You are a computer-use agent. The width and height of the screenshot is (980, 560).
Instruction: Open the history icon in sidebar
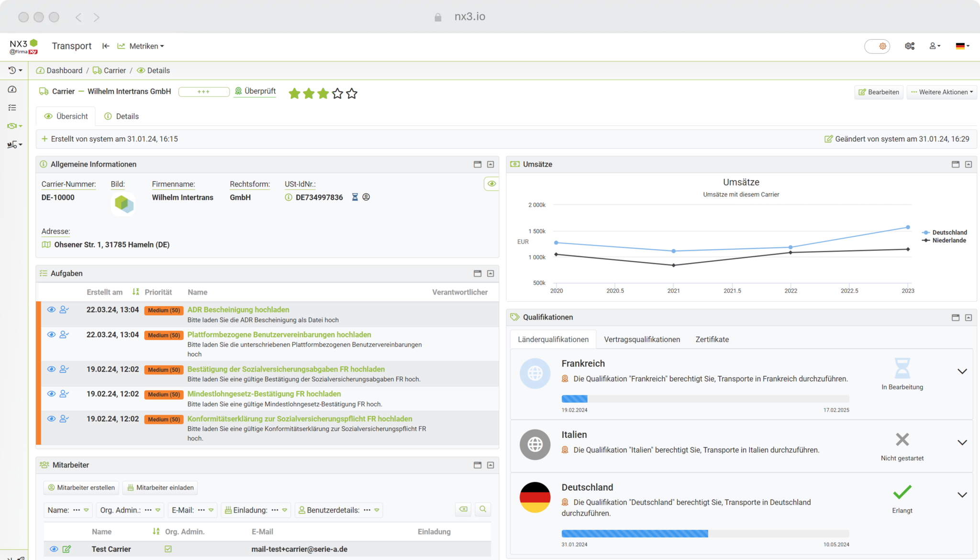pos(12,70)
